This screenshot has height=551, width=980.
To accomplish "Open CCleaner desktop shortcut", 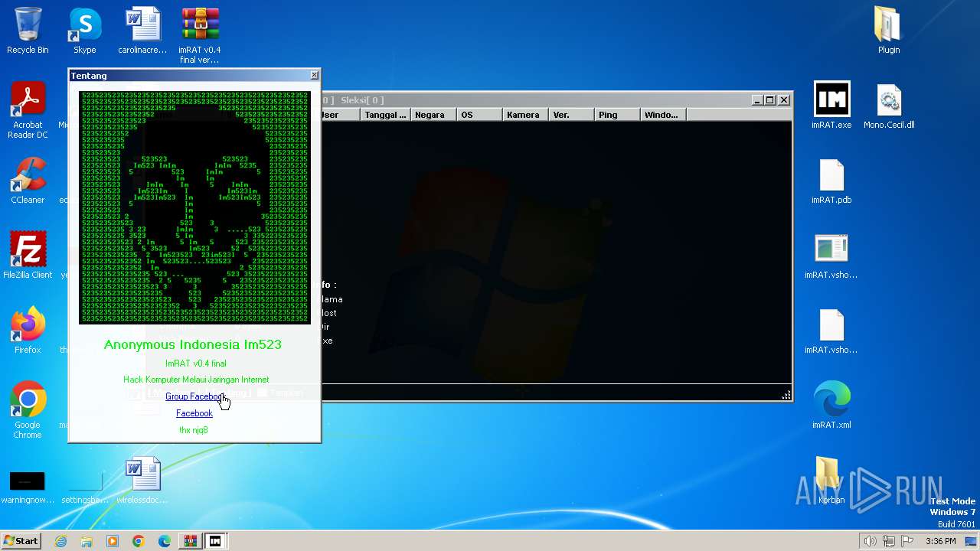I will (28, 181).
